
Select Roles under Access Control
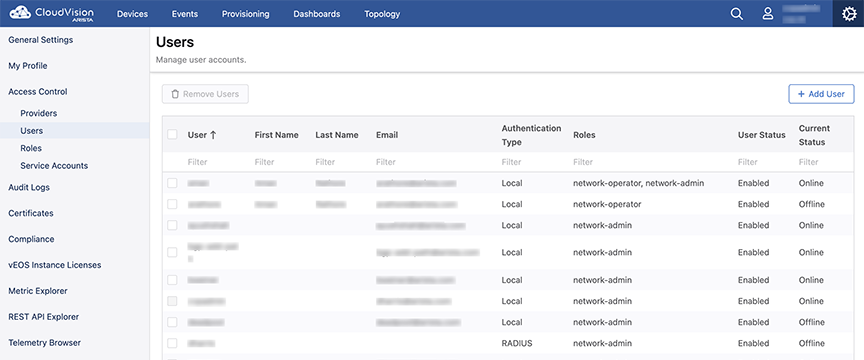point(31,148)
